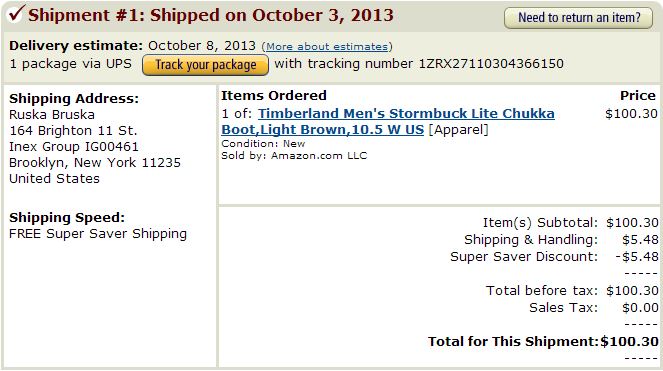Click the Item(s) Subtotal amount

632,223
